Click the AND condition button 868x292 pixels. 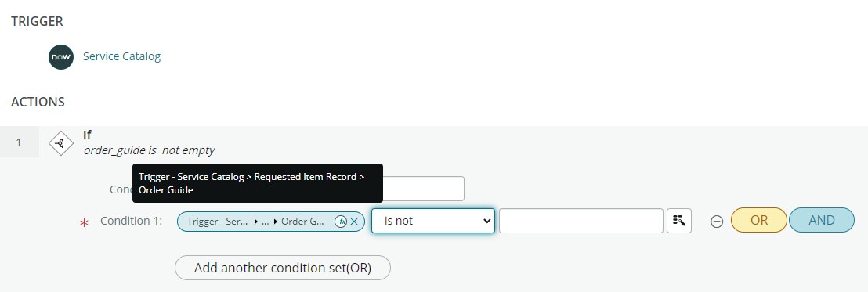coord(822,220)
